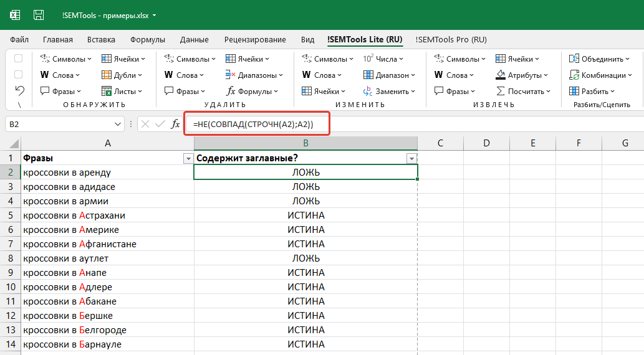644x355 pixels.
Task: Open the Объединить menu
Action: [x=599, y=59]
